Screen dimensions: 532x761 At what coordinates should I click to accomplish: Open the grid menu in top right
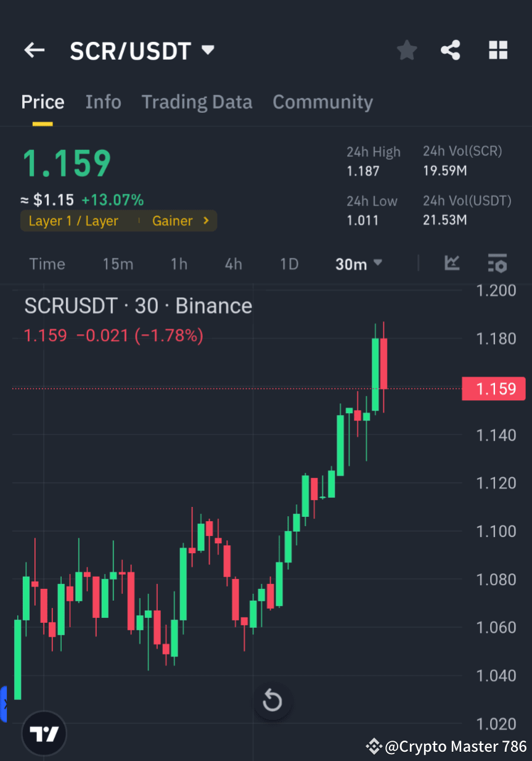[497, 50]
